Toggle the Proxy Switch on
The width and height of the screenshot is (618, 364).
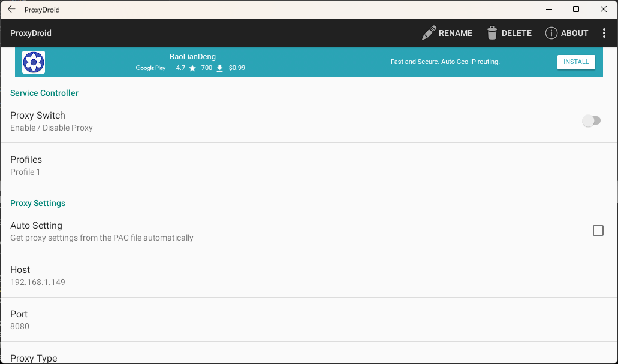[591, 120]
